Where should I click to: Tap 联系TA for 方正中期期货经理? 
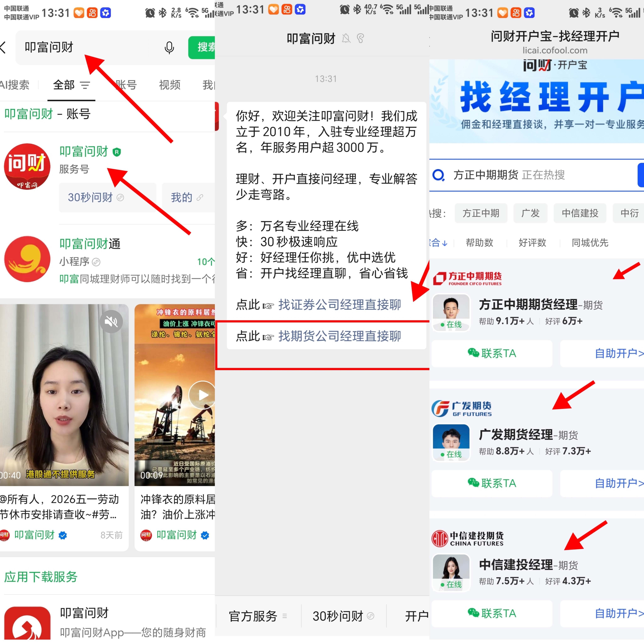pos(492,353)
